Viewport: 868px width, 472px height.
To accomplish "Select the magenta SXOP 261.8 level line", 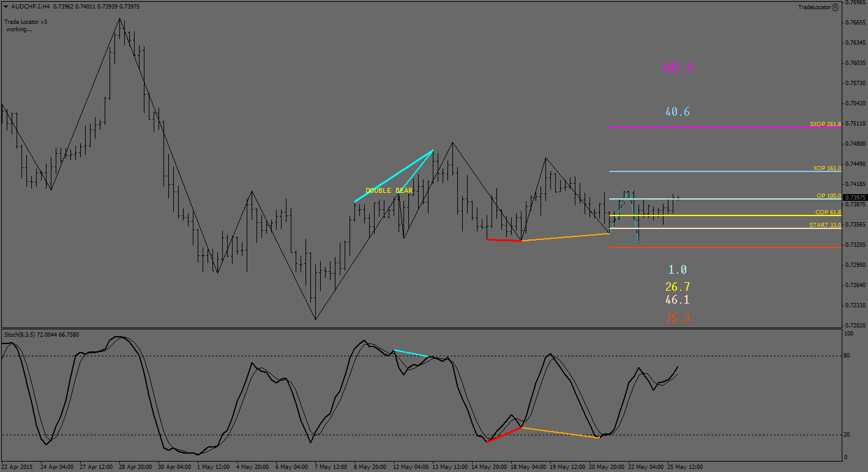I will [704, 127].
